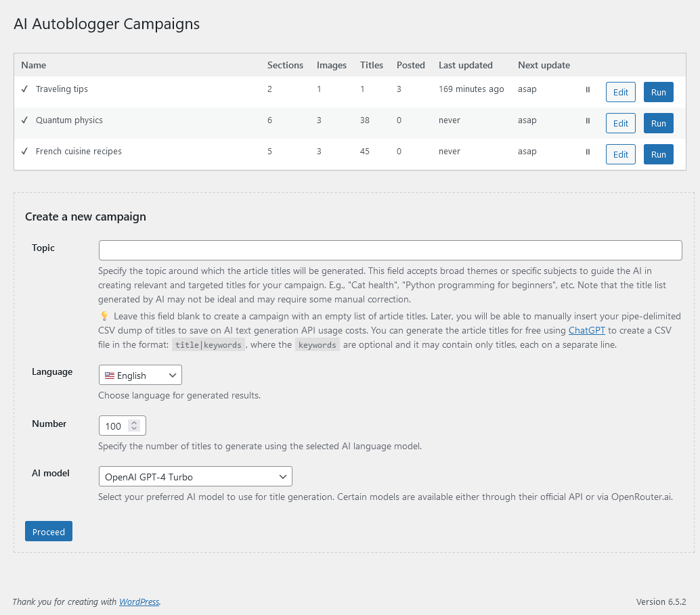Viewport: 700px width, 615px height.
Task: Open the ChatGPT link
Action: pos(587,330)
